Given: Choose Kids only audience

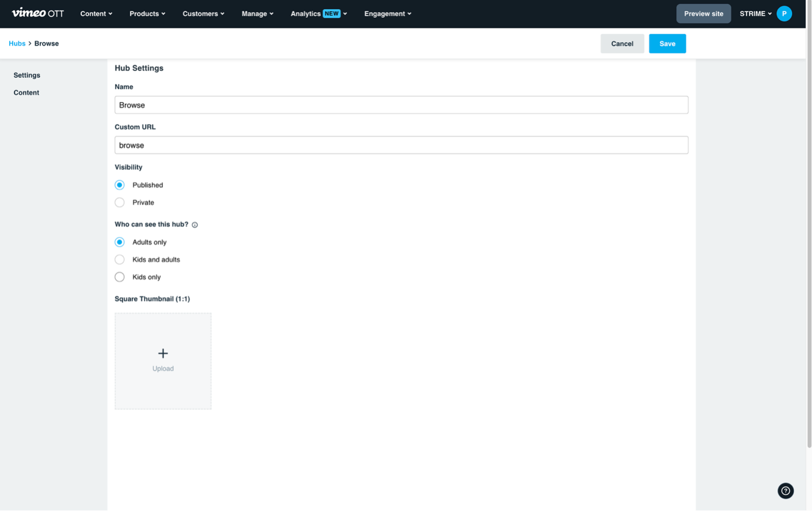Looking at the screenshot, I should coord(120,277).
